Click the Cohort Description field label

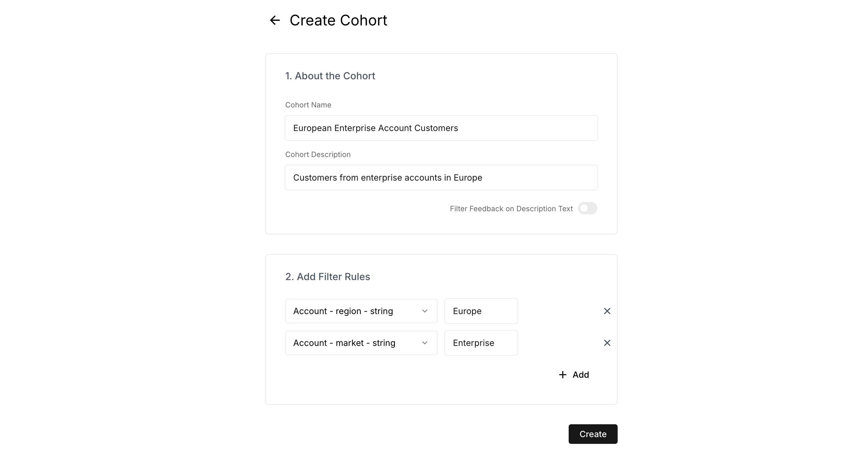[x=318, y=154]
